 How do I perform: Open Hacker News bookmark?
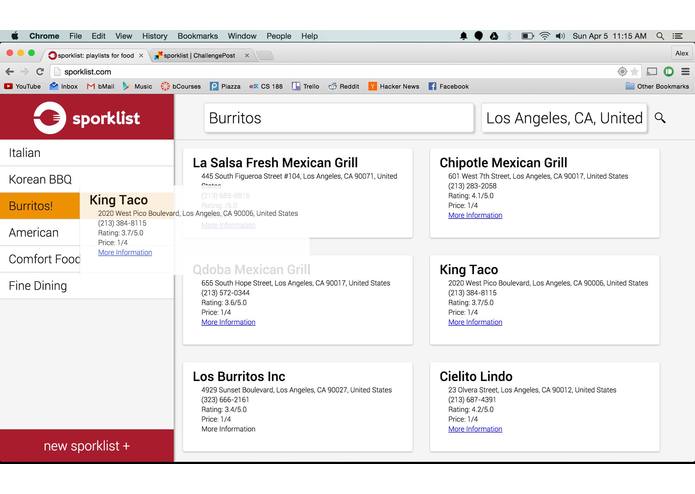coord(394,86)
